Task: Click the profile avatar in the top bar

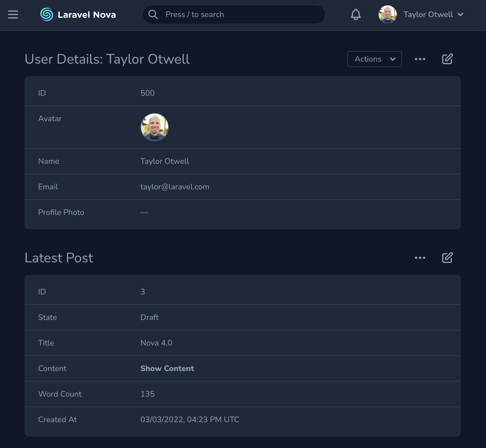Action: click(387, 14)
